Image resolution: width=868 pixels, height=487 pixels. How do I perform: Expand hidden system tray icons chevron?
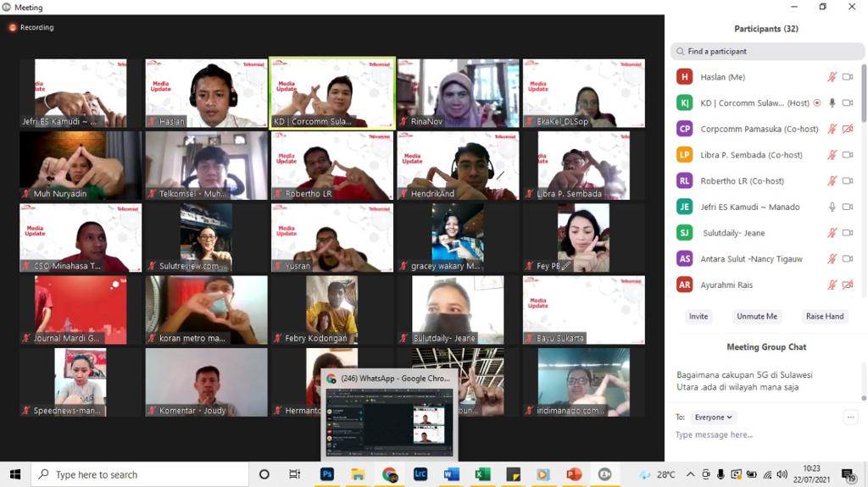point(691,474)
